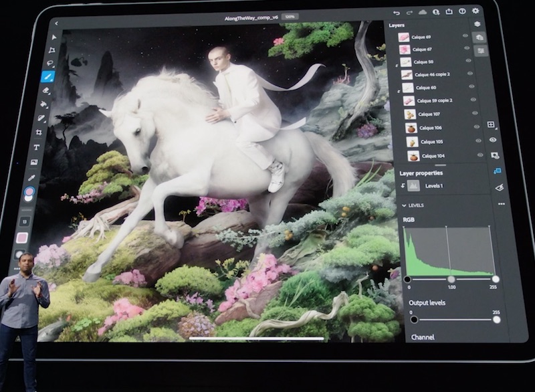Click the Calque 106 layer name
Image resolution: width=535 pixels, height=392 pixels.
pyautogui.click(x=430, y=128)
